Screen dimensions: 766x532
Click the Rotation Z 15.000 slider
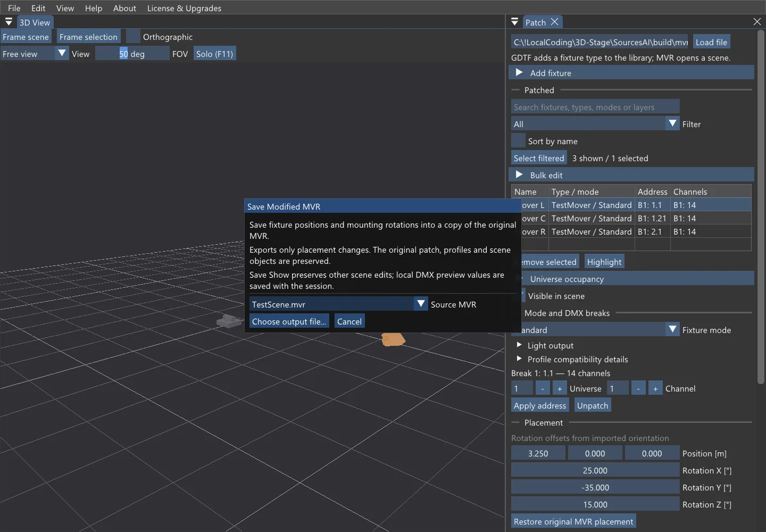click(595, 504)
